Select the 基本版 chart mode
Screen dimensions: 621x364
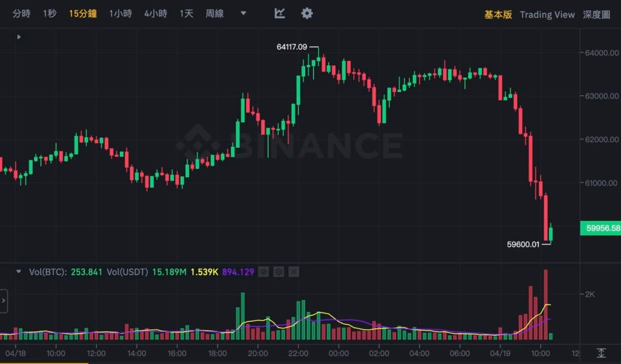pos(498,15)
